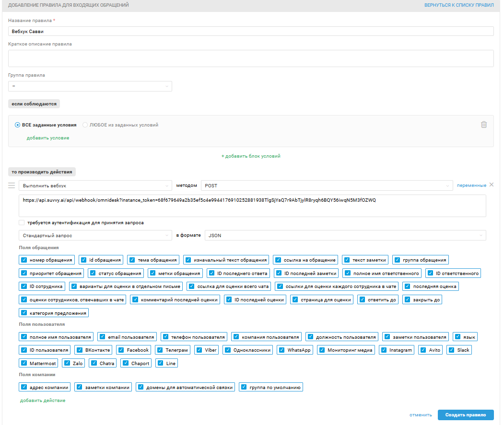The width and height of the screenshot is (504, 425).
Task: Remove the webhook action with X icon
Action: point(491,185)
